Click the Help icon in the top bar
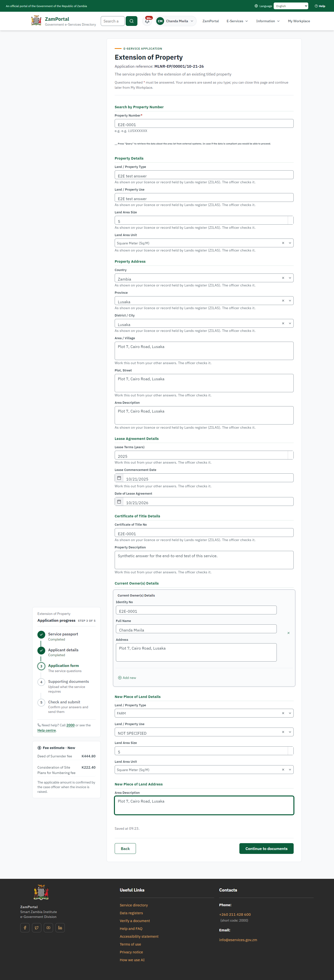 [x=316, y=6]
